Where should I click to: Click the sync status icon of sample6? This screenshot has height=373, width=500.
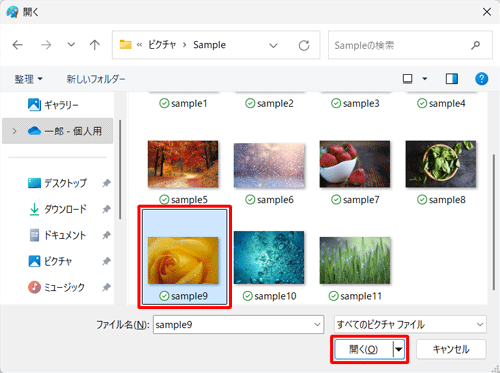250,200
